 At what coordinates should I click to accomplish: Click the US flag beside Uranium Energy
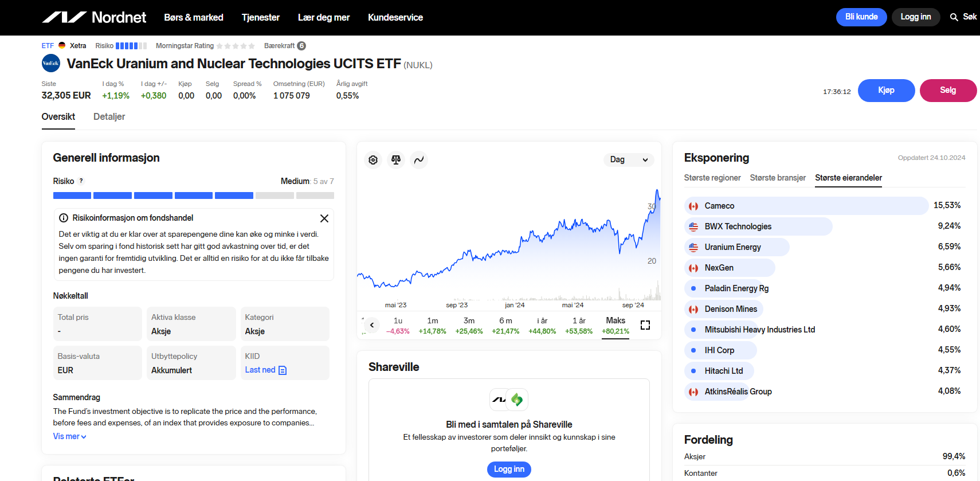tap(693, 247)
